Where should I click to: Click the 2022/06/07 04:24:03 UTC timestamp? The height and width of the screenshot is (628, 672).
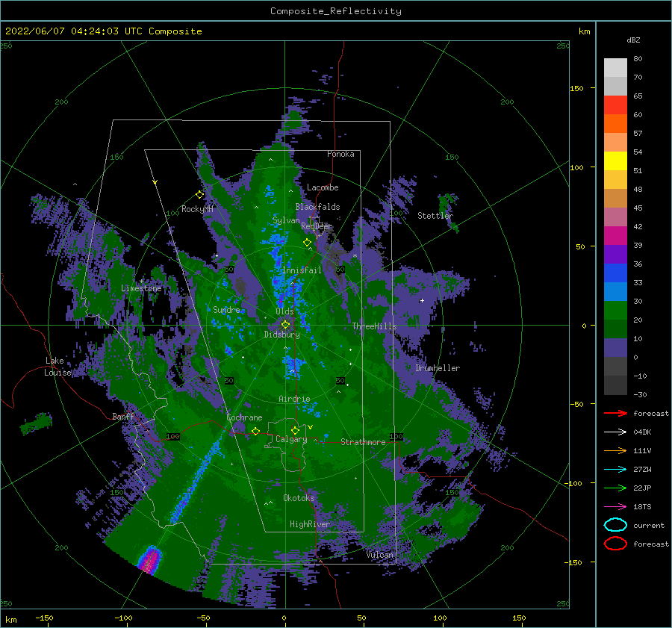[103, 31]
